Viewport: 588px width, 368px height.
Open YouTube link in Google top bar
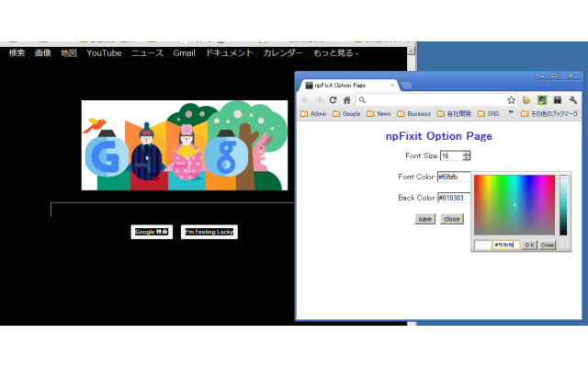pos(104,53)
